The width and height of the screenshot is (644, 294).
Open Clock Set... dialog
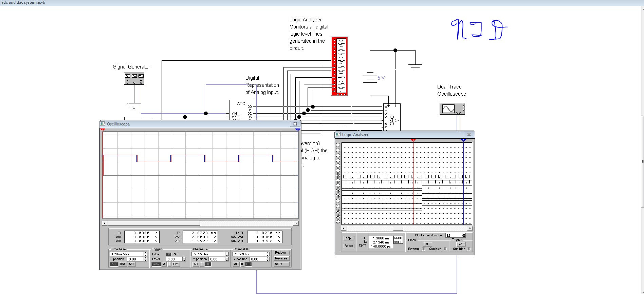[x=427, y=244]
